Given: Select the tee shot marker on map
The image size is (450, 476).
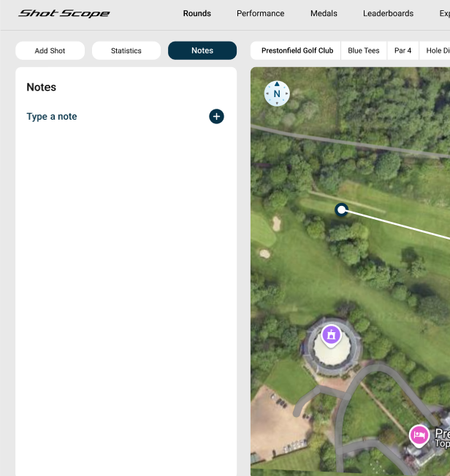Looking at the screenshot, I should pyautogui.click(x=341, y=210).
